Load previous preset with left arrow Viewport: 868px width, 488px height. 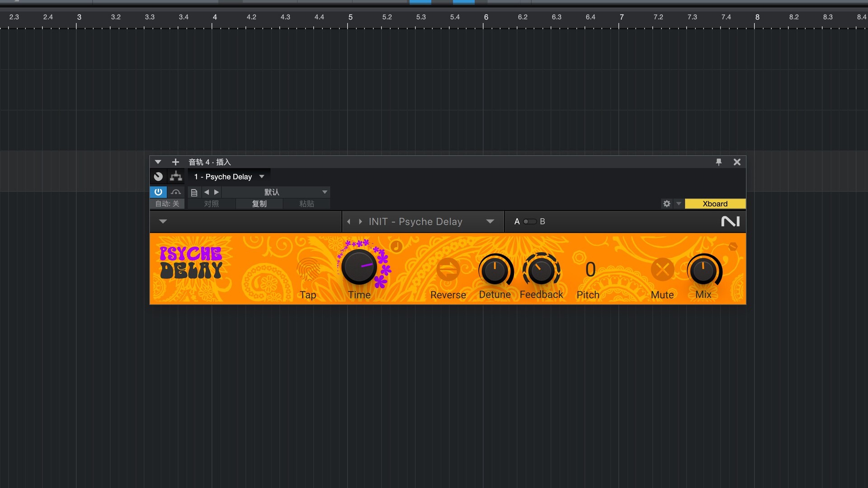pyautogui.click(x=207, y=192)
